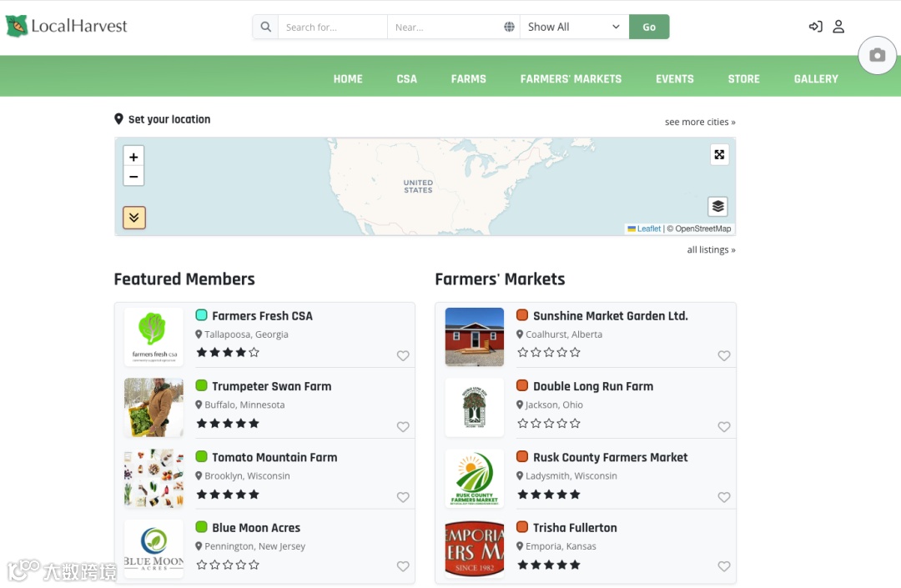Open the GALLERY menu item
The width and height of the screenshot is (901, 588).
point(816,78)
